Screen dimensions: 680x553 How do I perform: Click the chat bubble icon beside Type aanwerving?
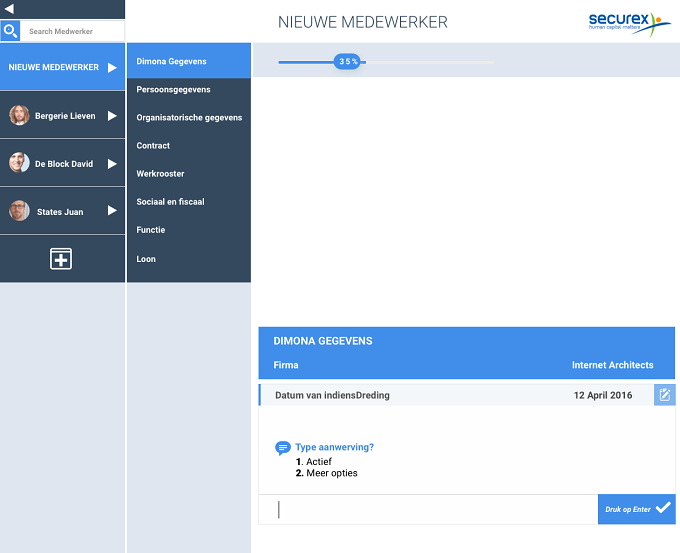click(x=283, y=448)
